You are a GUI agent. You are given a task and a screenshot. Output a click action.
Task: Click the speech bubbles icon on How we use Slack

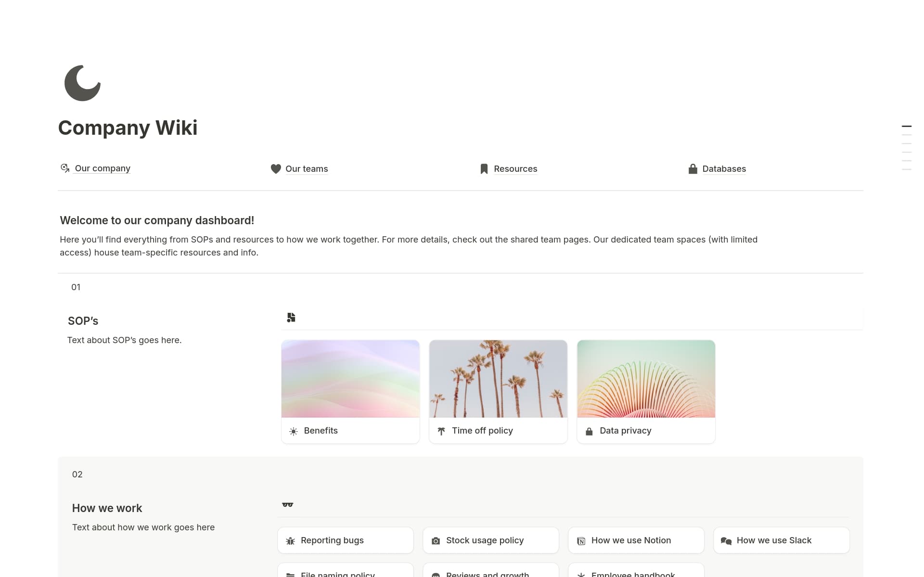[x=727, y=540]
